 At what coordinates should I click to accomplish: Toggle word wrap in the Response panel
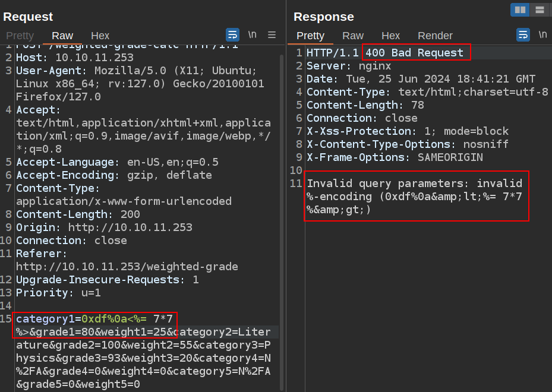[x=523, y=34]
